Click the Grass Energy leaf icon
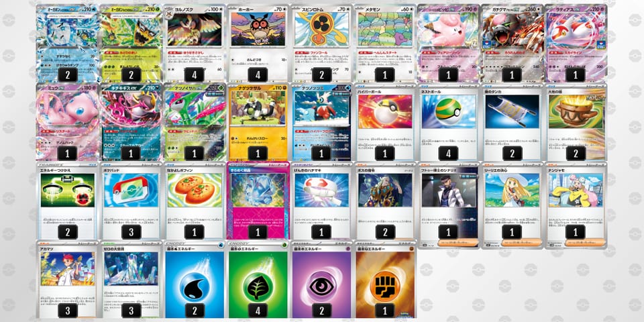644x322 pixels. (x=258, y=286)
